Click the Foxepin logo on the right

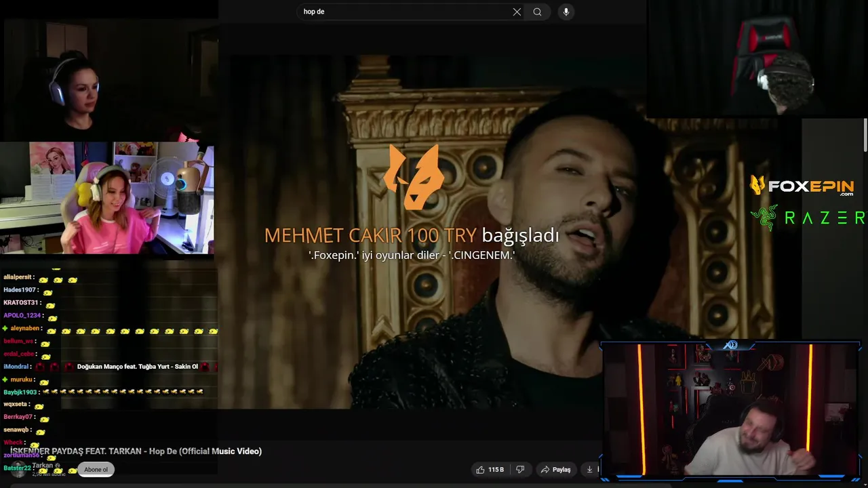(802, 185)
